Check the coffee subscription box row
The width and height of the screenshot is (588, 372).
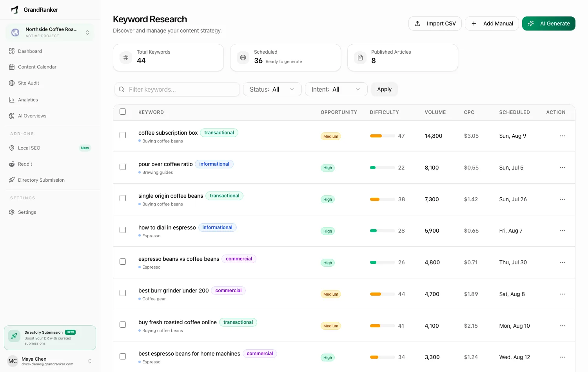coord(123,135)
